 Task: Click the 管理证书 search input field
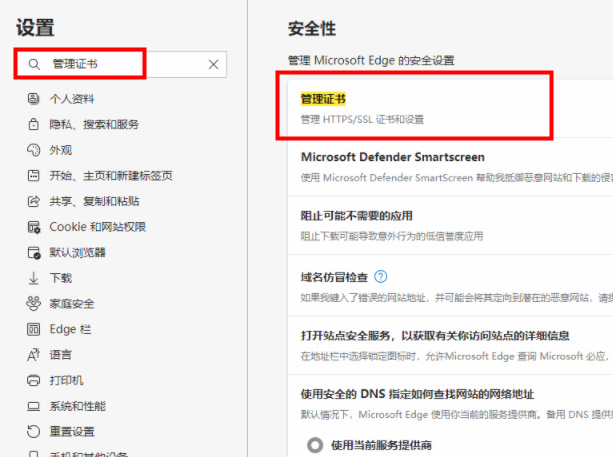click(121, 64)
